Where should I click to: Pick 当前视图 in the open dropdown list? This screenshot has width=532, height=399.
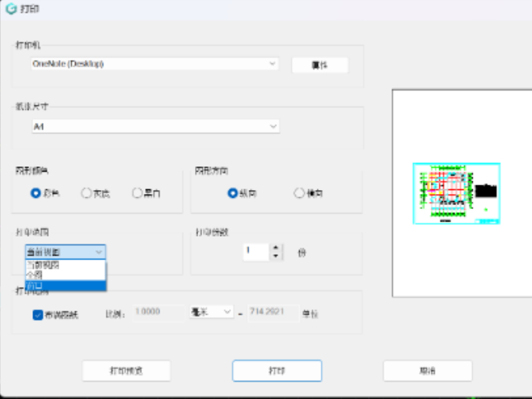pyautogui.click(x=66, y=265)
